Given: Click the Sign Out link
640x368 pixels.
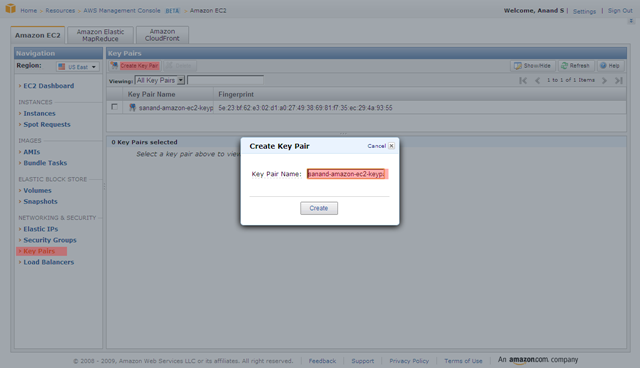Looking at the screenshot, I should [x=620, y=11].
